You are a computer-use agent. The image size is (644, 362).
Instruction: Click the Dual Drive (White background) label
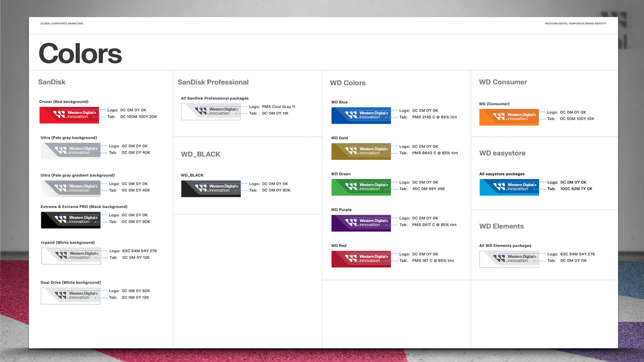click(71, 283)
